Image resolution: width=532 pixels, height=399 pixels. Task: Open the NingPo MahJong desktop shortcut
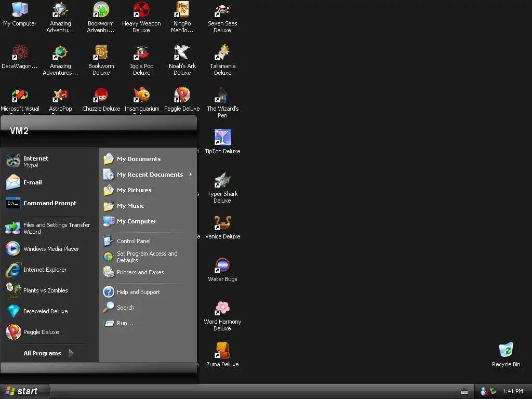point(182,17)
